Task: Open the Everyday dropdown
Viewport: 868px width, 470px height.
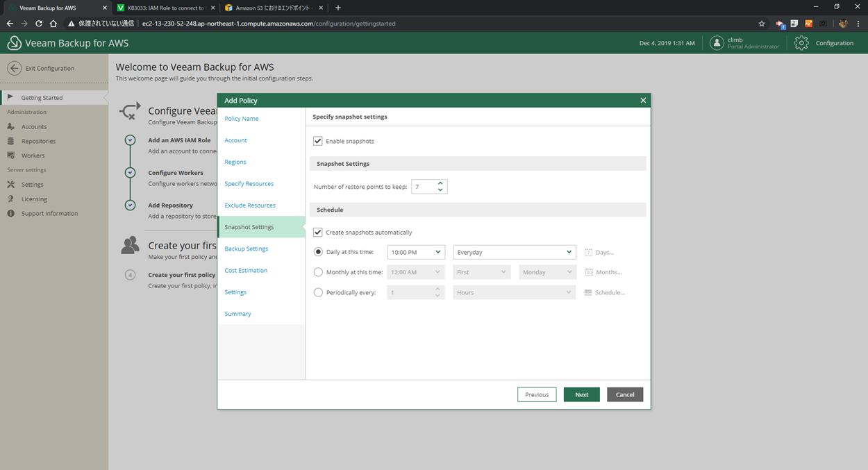Action: [x=515, y=252]
